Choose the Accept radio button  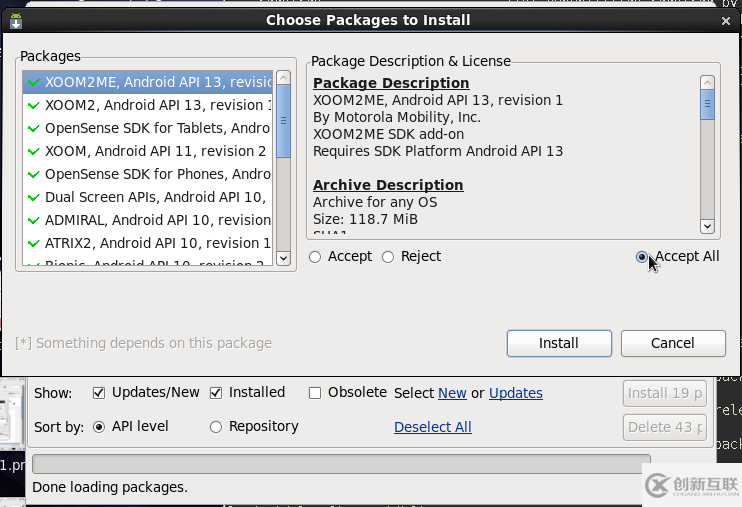coord(315,257)
